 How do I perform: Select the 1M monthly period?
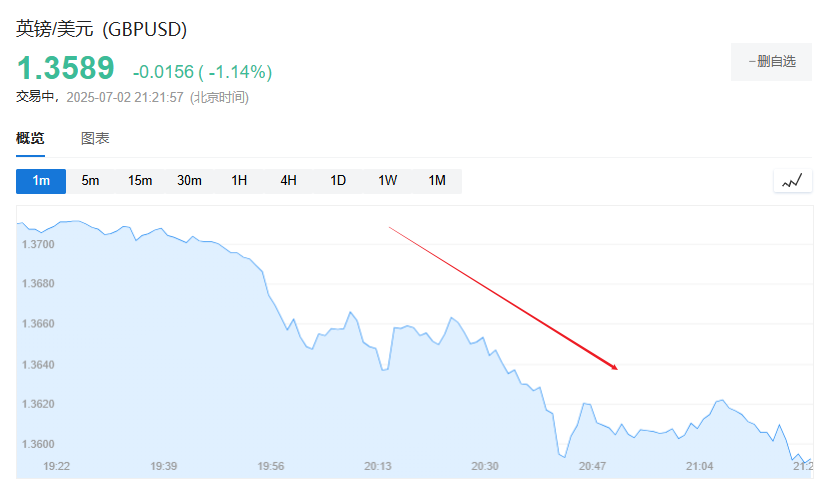437,181
